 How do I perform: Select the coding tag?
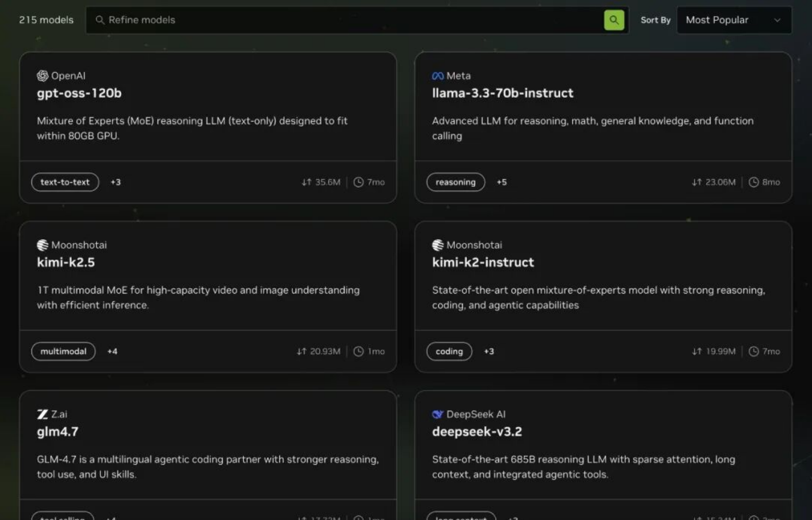click(x=449, y=351)
